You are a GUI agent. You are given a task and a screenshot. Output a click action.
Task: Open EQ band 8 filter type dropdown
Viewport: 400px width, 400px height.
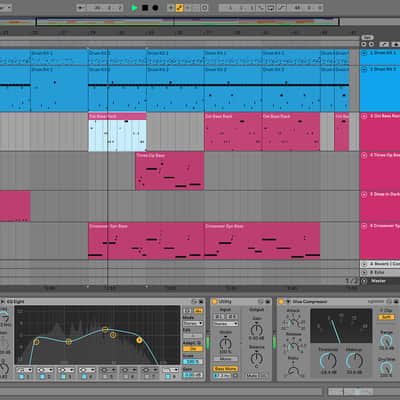(171, 370)
